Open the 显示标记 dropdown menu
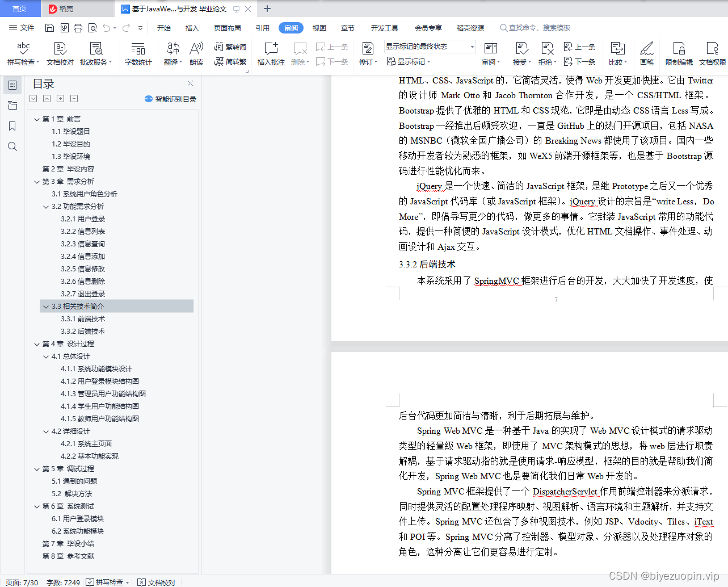Image resolution: width=728 pixels, height=587 pixels. click(409, 61)
